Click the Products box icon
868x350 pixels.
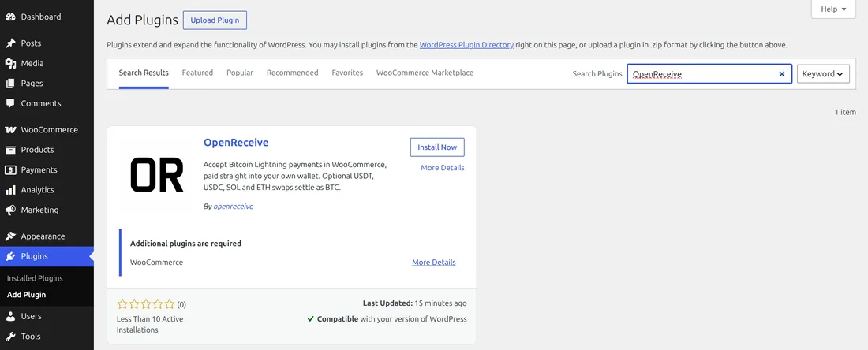tap(10, 150)
